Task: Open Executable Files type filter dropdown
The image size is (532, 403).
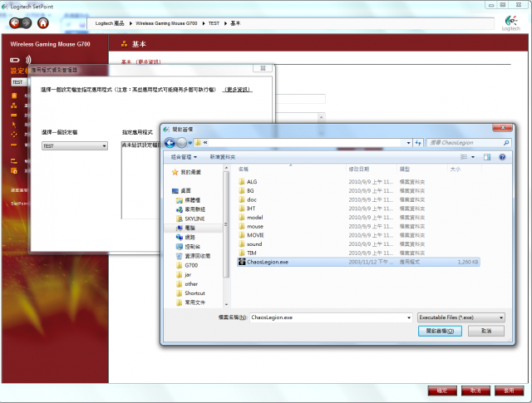Action: [461, 317]
